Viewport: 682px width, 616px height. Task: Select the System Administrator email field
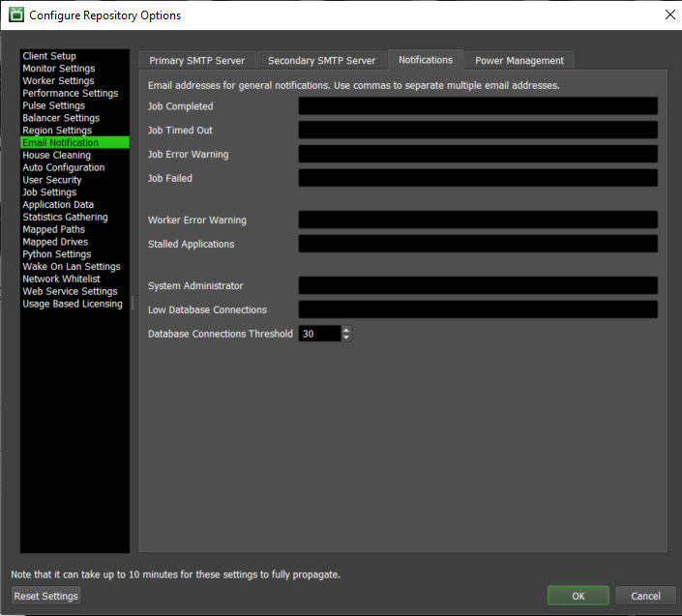tap(477, 285)
